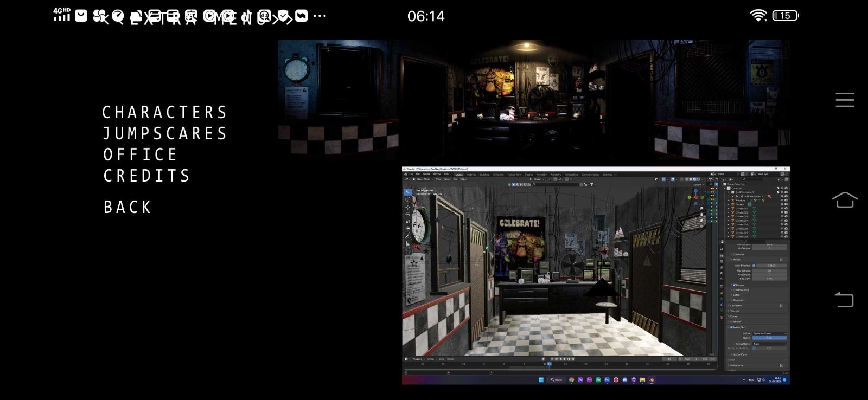Viewport: 868px width, 400px height.
Task: Toggle the Noise Threshold checkbox
Action: click(x=754, y=266)
